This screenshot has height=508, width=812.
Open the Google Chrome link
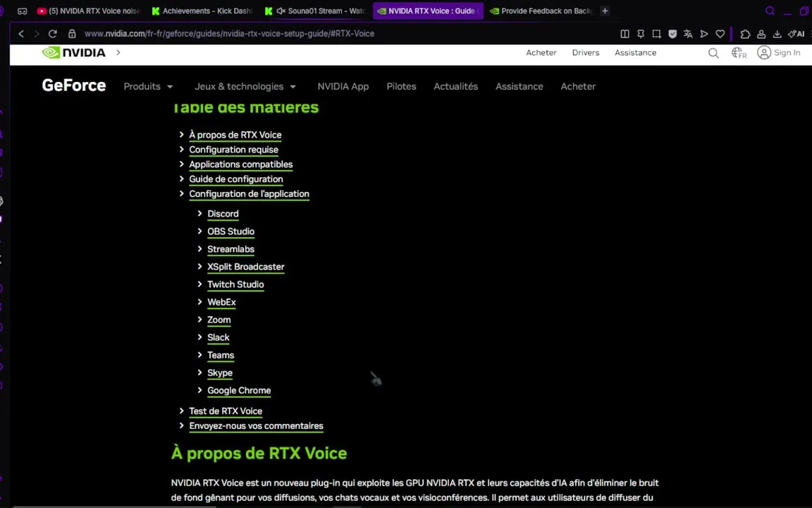[x=239, y=390]
